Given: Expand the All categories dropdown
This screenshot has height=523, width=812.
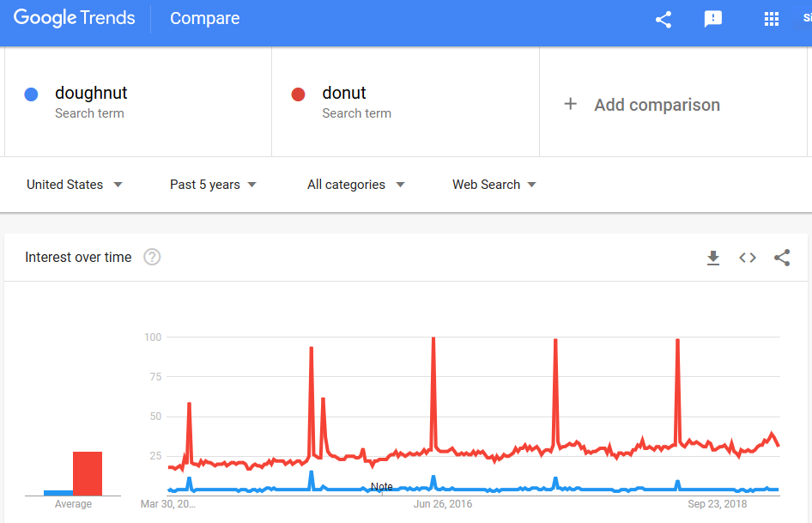Looking at the screenshot, I should point(355,185).
